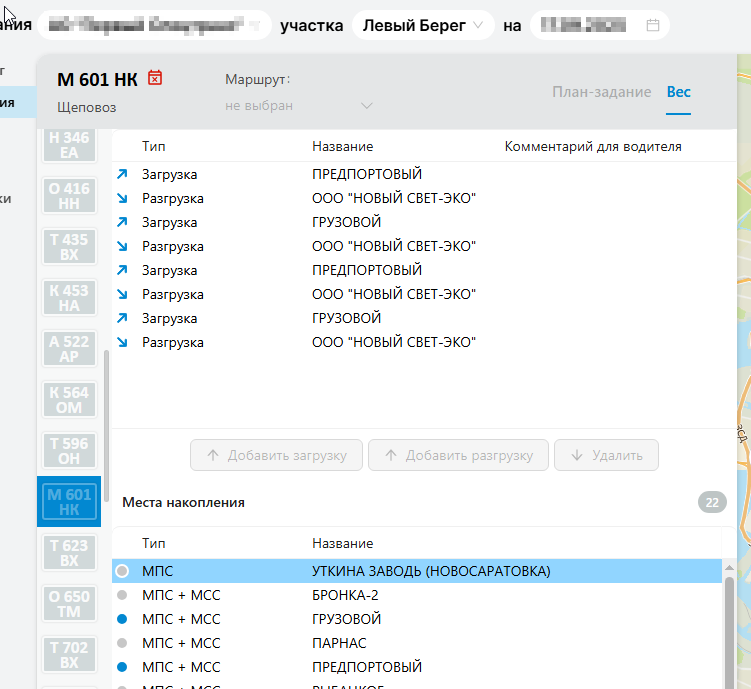The image size is (751, 689).
Task: Click blue dot icon next to ГРУЗОВОЙ accumulation place
Action: click(122, 619)
